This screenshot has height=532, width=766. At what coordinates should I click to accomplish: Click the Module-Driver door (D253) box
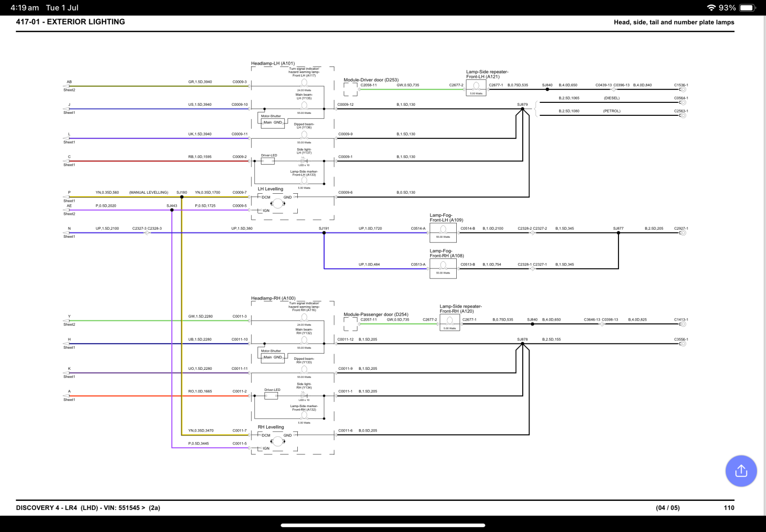pyautogui.click(x=350, y=89)
